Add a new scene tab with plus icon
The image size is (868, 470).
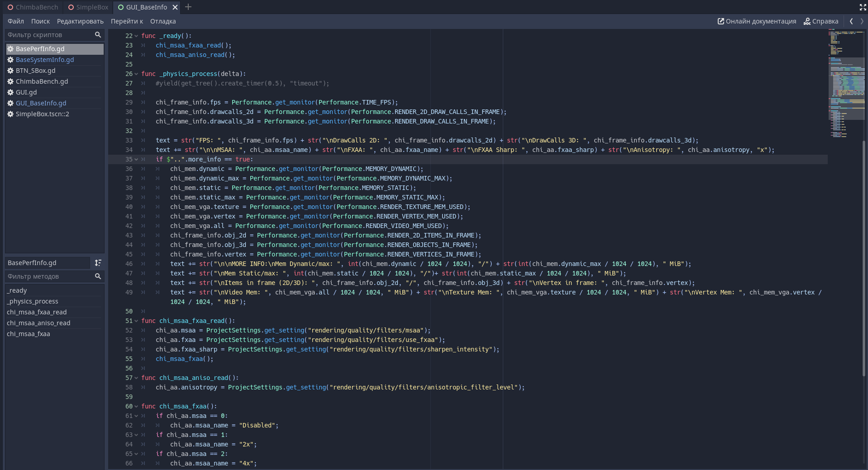(188, 7)
